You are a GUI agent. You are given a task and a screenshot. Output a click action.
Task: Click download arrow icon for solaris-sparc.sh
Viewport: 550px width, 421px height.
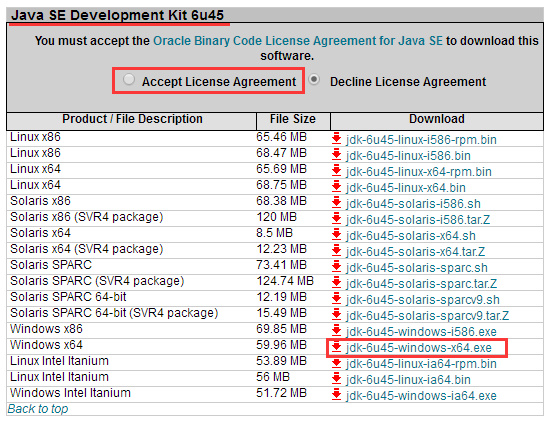point(336,266)
